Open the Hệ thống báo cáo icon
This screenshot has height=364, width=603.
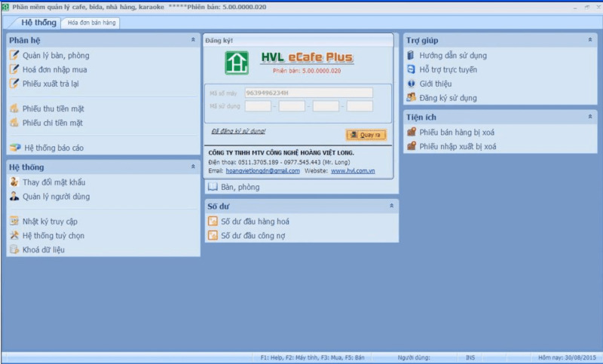15,148
